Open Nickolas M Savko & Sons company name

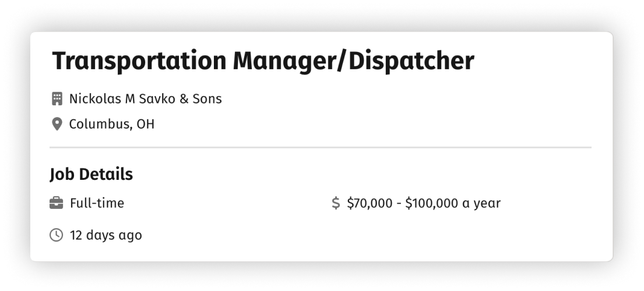coord(145,99)
